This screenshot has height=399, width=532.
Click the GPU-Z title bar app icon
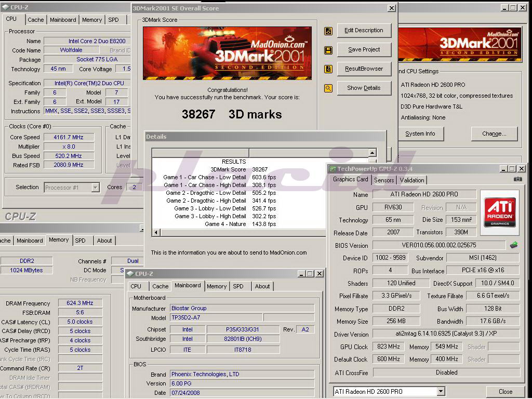coord(332,169)
